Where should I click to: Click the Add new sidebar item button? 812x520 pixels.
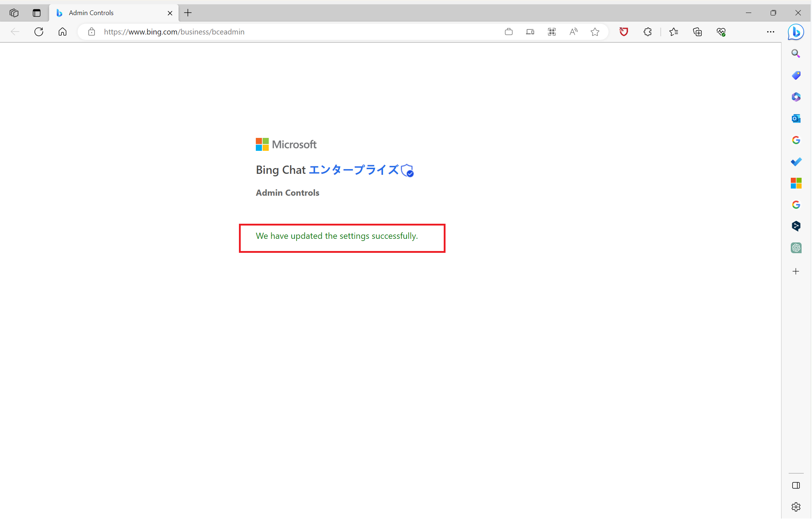tap(796, 271)
